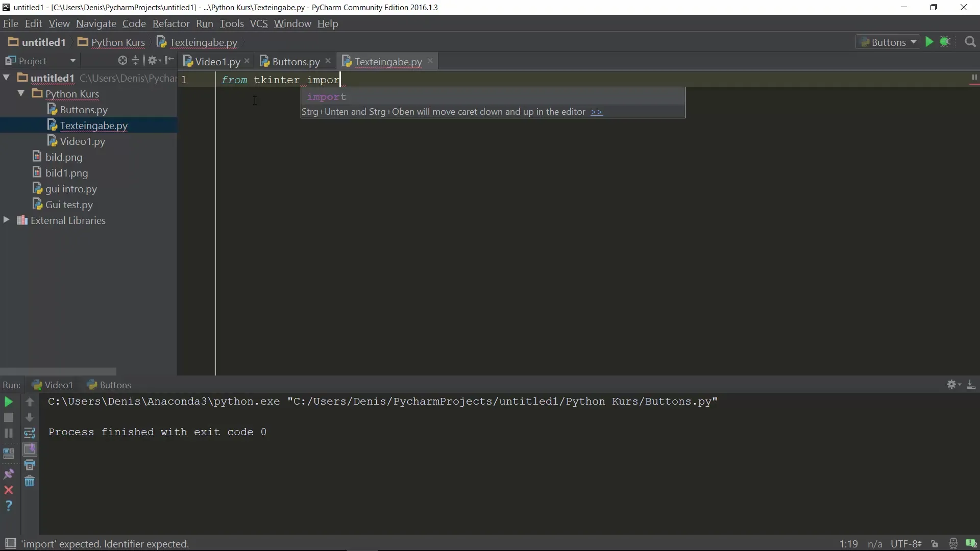Screen dimensions: 980x551
Task: Clear console with the trash icon
Action: 30,481
